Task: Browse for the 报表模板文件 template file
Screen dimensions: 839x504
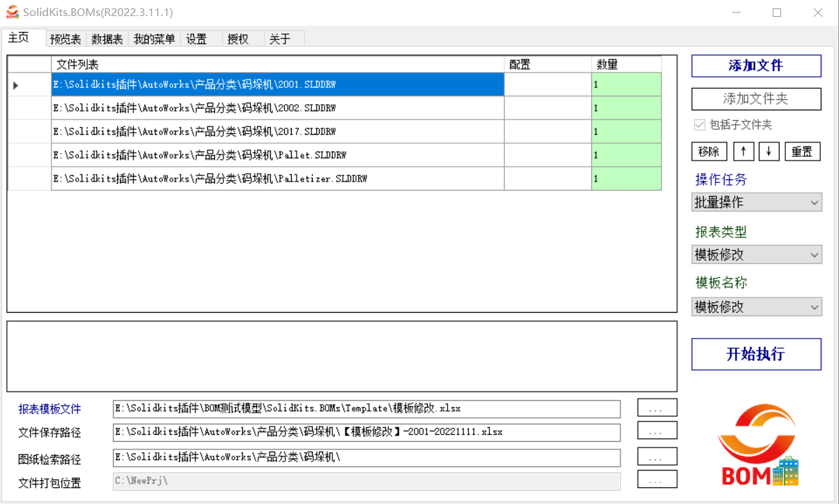Action: pos(656,408)
